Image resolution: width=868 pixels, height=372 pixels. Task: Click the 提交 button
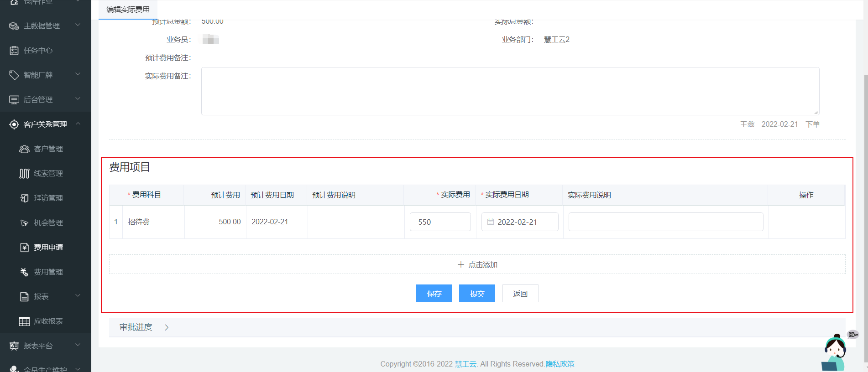[477, 294]
